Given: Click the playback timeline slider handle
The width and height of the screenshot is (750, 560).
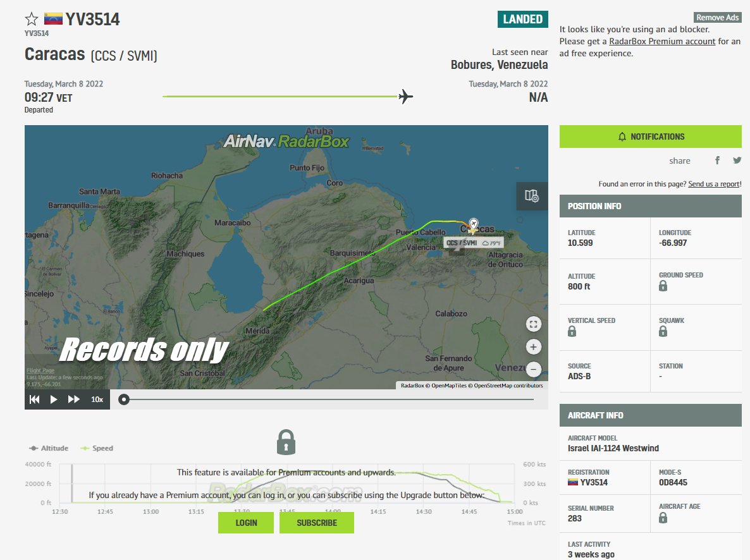Looking at the screenshot, I should [124, 399].
